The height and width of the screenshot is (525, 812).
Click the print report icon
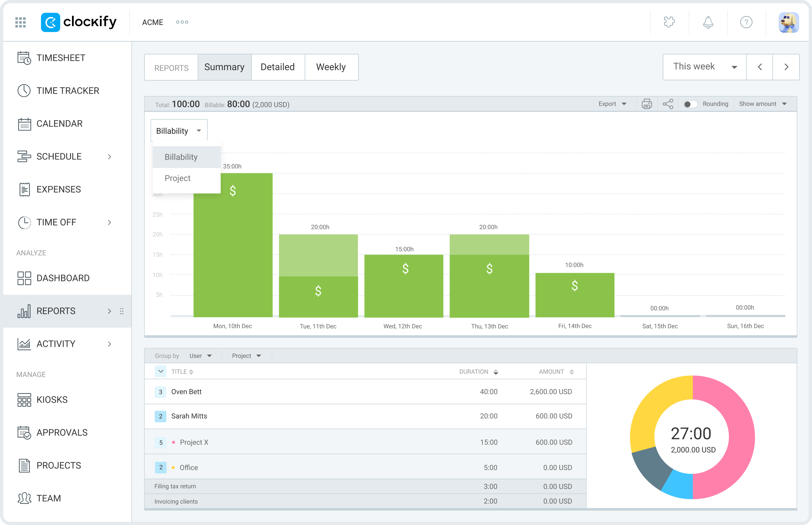pyautogui.click(x=647, y=104)
